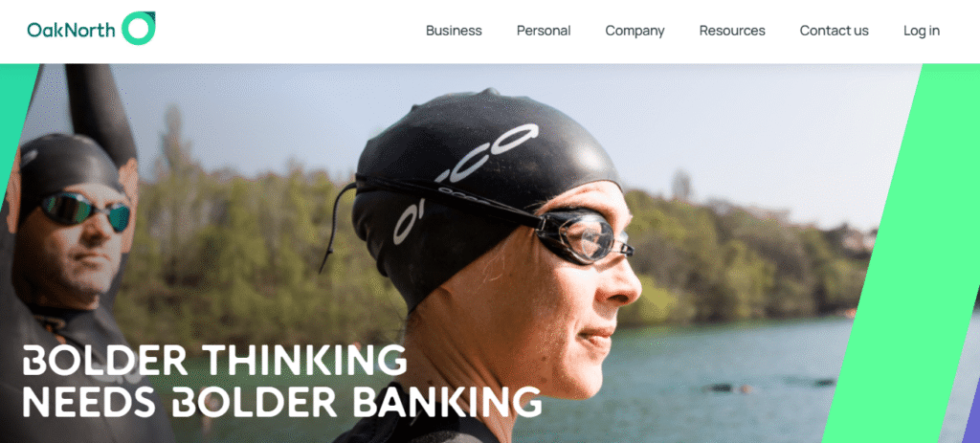Image resolution: width=980 pixels, height=443 pixels.
Task: Expand the Resources navigation item
Action: [x=732, y=31]
